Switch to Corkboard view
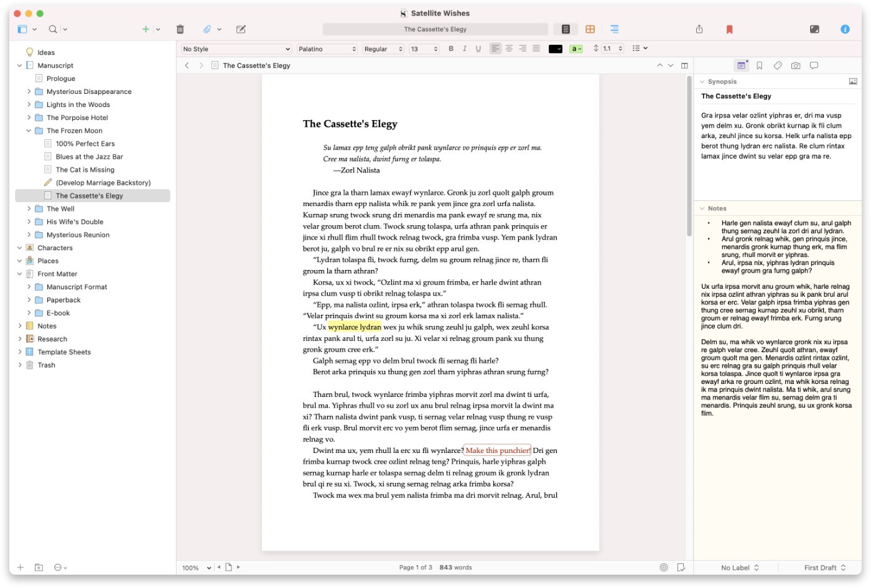Image resolution: width=871 pixels, height=588 pixels. [590, 29]
